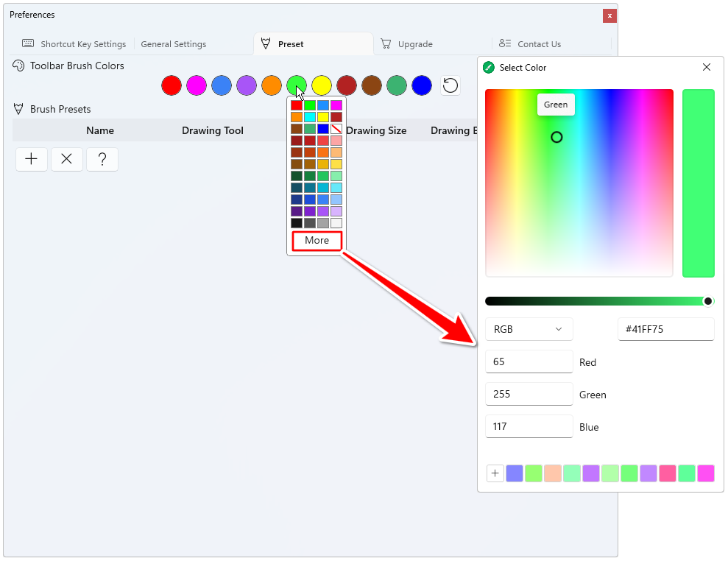Image resolution: width=728 pixels, height=561 pixels.
Task: Pick the white swatch in palette bottom row
Action: 336,223
